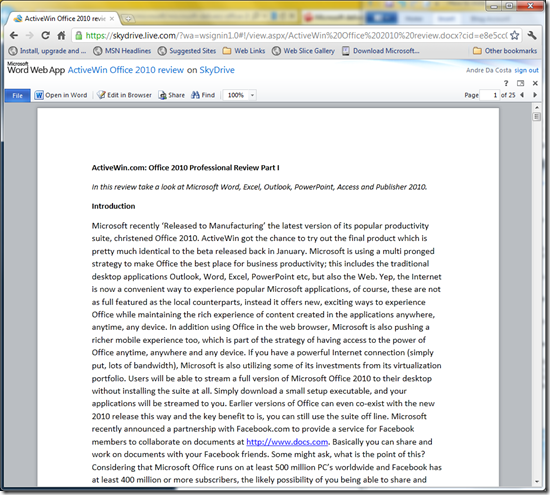Click the ActiveWin.com: Office 2010 Professional Review heading
The height and width of the screenshot is (495, 550).
[185, 168]
